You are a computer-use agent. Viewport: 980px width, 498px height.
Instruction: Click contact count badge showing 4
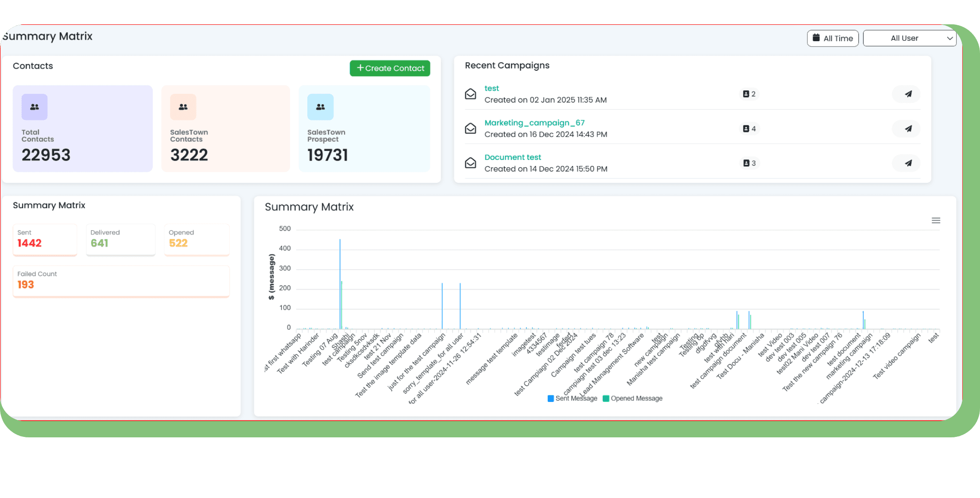click(749, 129)
